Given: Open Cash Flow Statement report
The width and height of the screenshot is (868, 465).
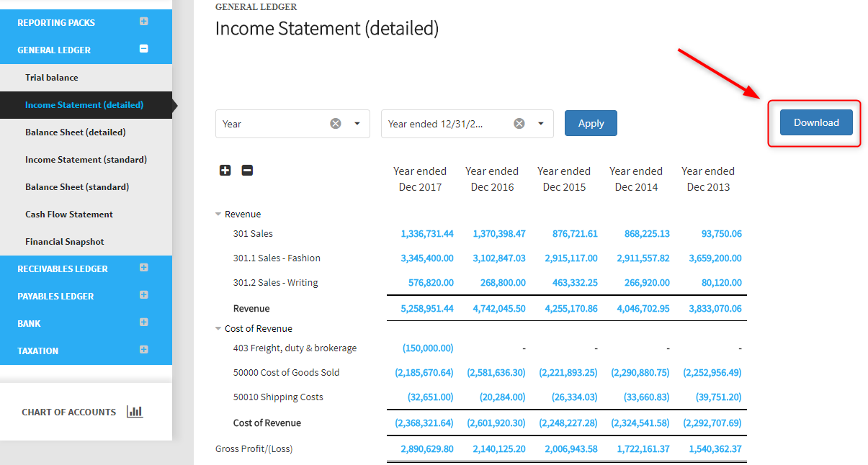Looking at the screenshot, I should [x=69, y=215].
